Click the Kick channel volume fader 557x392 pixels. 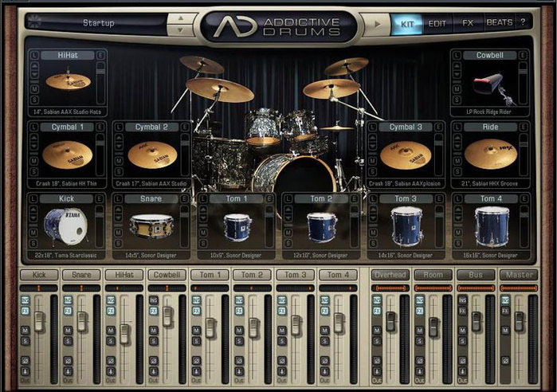pos(39,322)
